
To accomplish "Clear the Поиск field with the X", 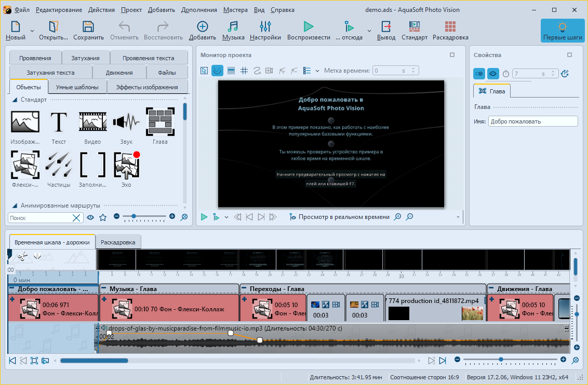I will click(76, 217).
